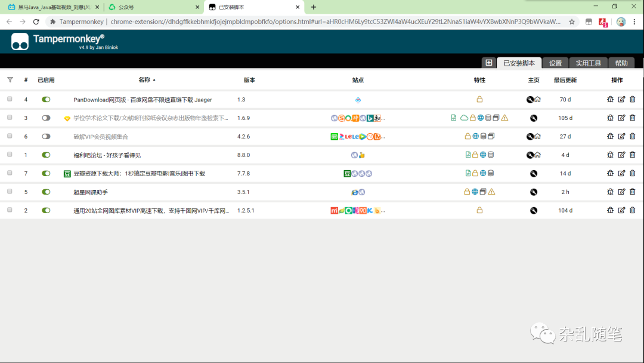Reload the page with the refresh icon
Image resolution: width=644 pixels, height=363 pixels.
point(36,21)
